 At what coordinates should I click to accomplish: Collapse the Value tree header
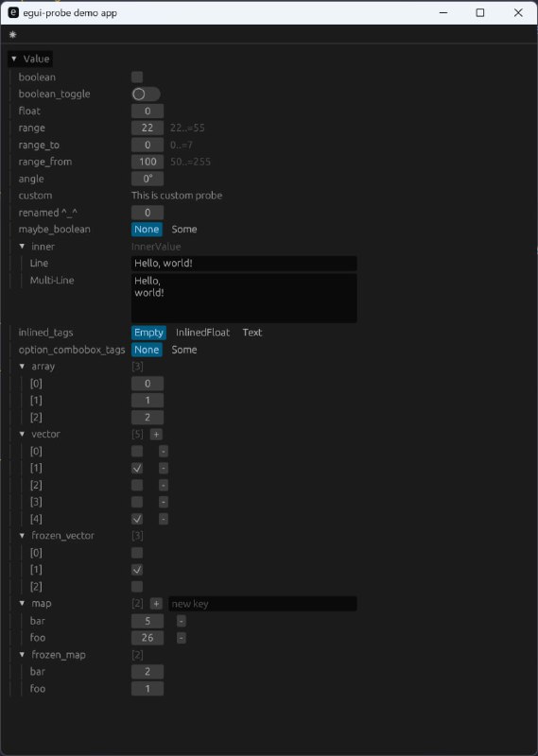tap(30, 59)
